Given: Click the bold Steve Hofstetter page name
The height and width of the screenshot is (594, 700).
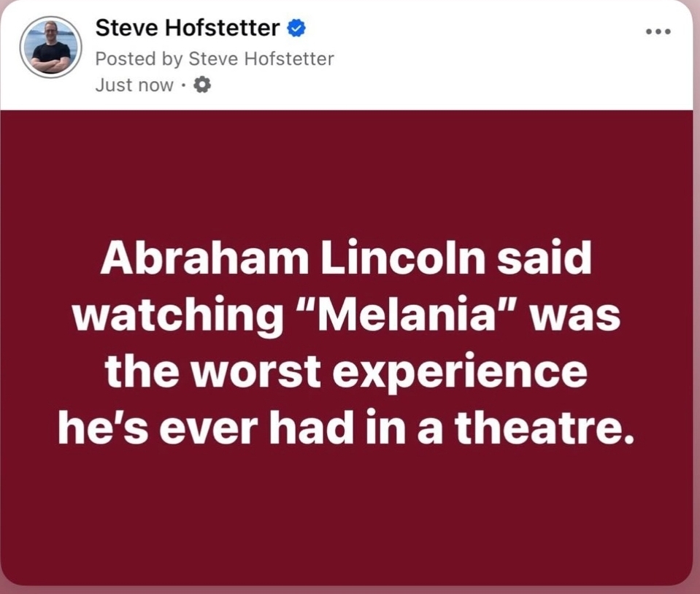Looking at the screenshot, I should (188, 28).
